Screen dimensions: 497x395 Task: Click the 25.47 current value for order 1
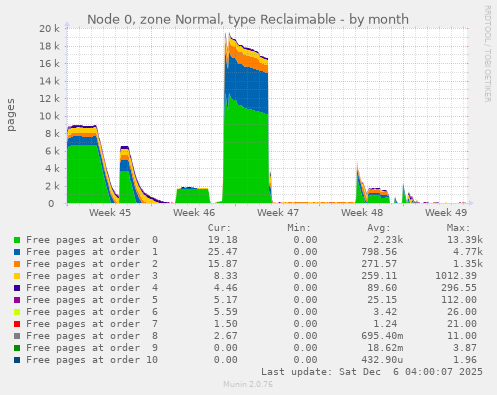(x=223, y=252)
